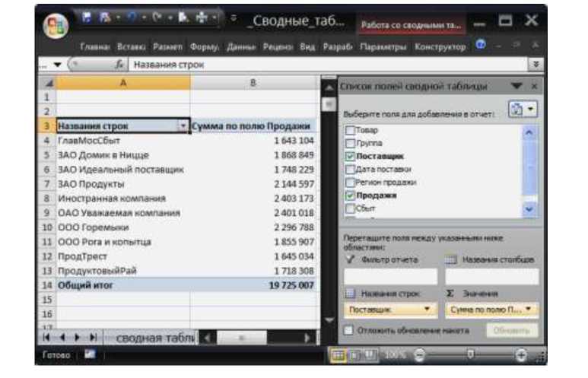588x378 pixels.
Task: Uncheck the Поставщик field checkbox
Action: pos(351,156)
